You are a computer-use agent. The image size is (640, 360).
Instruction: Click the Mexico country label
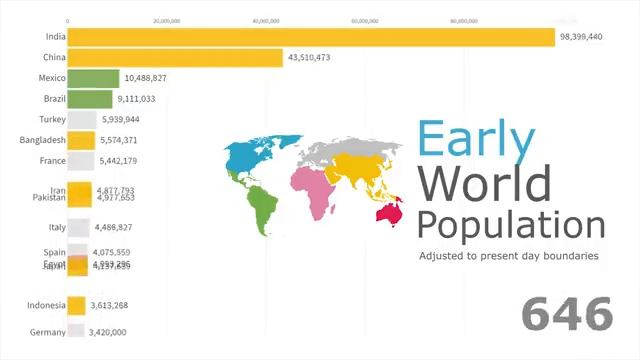point(52,78)
